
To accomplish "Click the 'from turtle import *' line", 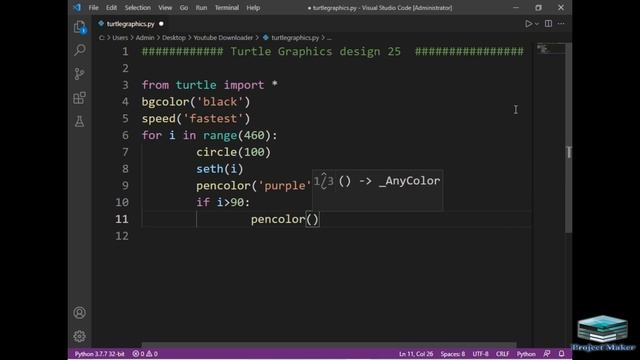I will pyautogui.click(x=210, y=85).
